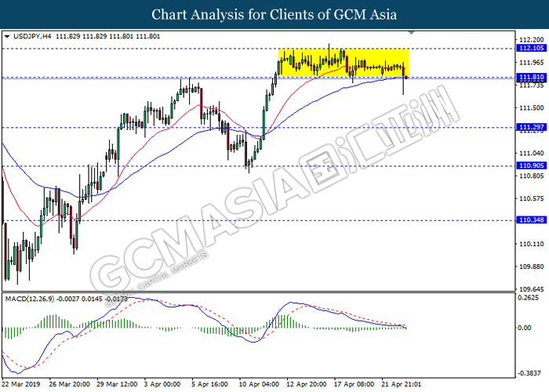Click the 3 Apr 00:00 time label

pyautogui.click(x=162, y=384)
